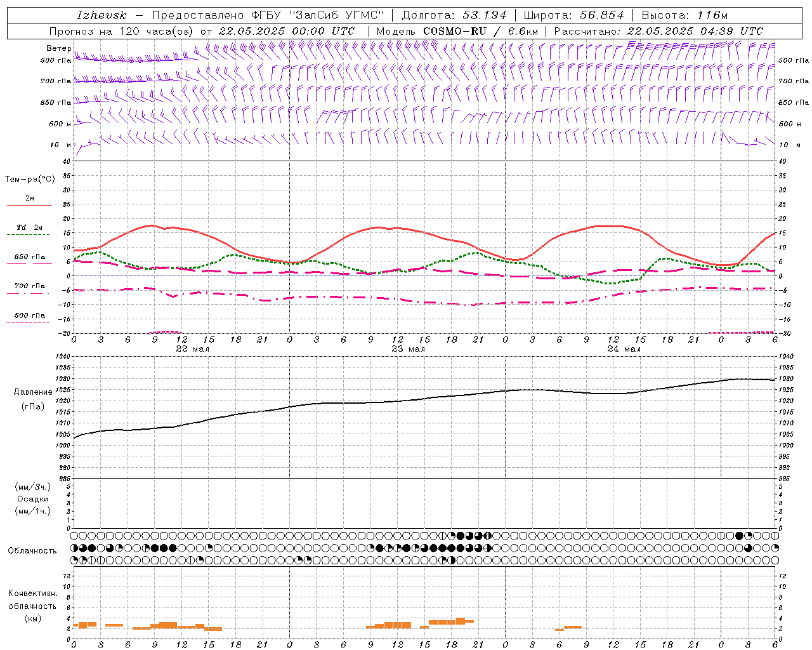This screenshot has width=812, height=650.
Task: Click the 'Давление' pressure panel label
Action: click(x=33, y=392)
